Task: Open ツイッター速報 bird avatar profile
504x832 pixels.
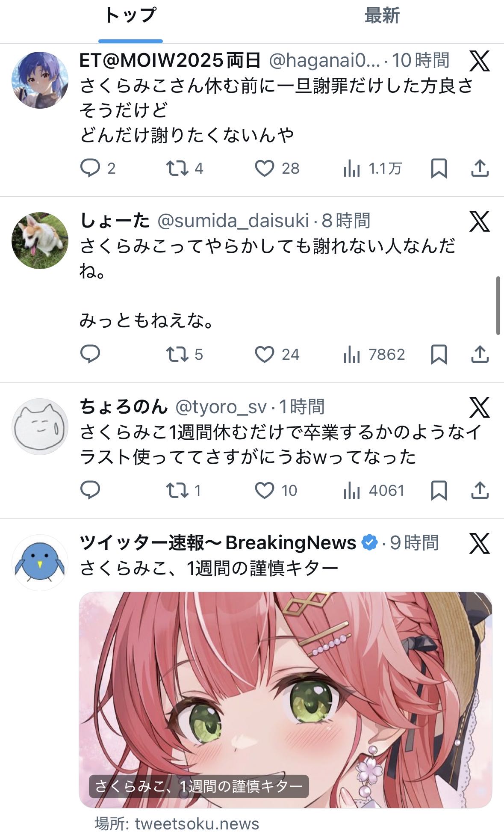Action: click(x=40, y=563)
